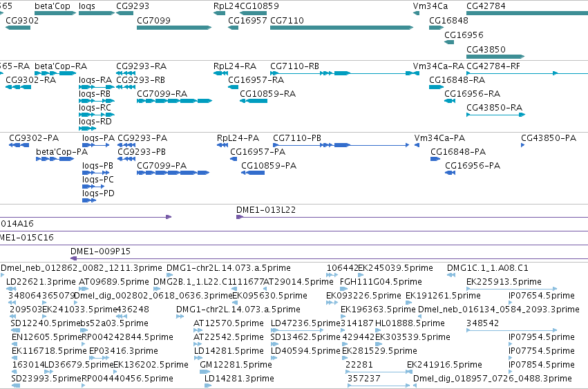Open the CG9293-RB transcript label
This screenshot has width=588, height=389.
[x=141, y=80]
